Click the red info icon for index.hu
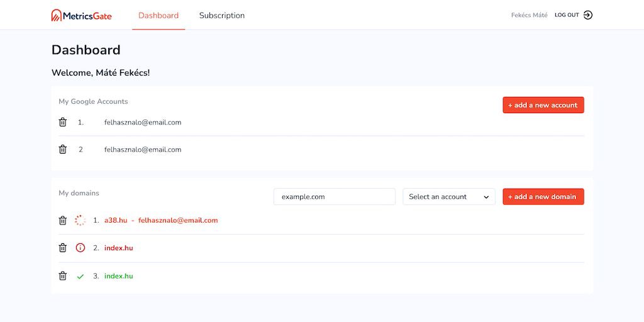644x322 pixels. (80, 248)
